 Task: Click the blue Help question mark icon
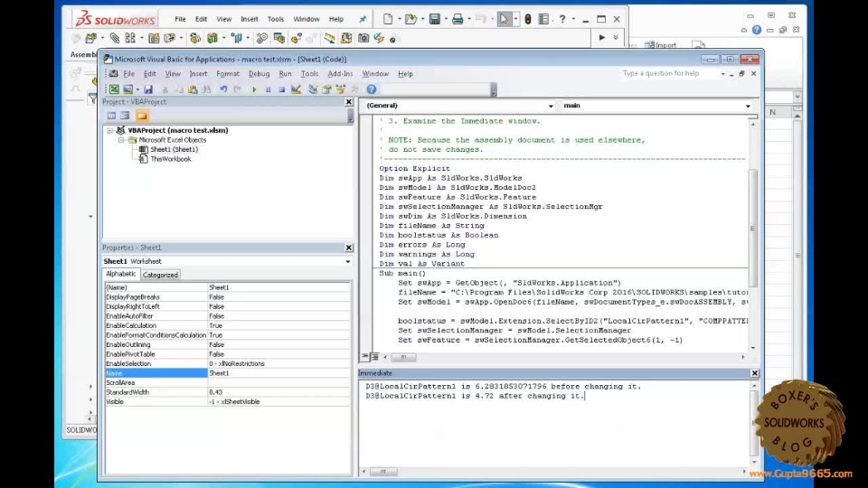tap(372, 89)
